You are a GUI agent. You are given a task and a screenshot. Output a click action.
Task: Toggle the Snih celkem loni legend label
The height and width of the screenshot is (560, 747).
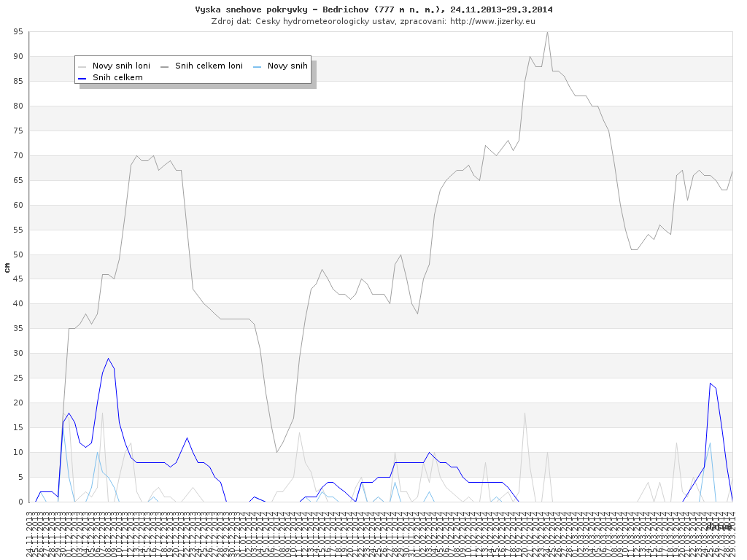click(x=209, y=66)
